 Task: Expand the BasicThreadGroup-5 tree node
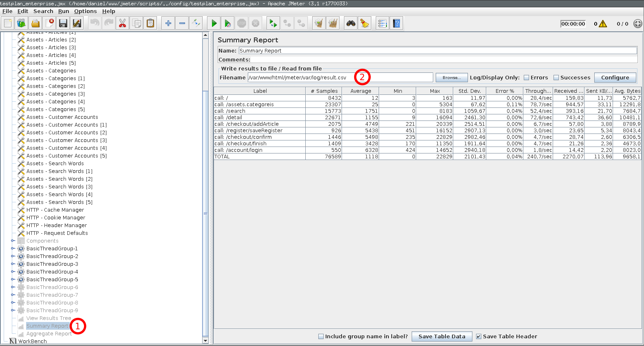(x=13, y=280)
